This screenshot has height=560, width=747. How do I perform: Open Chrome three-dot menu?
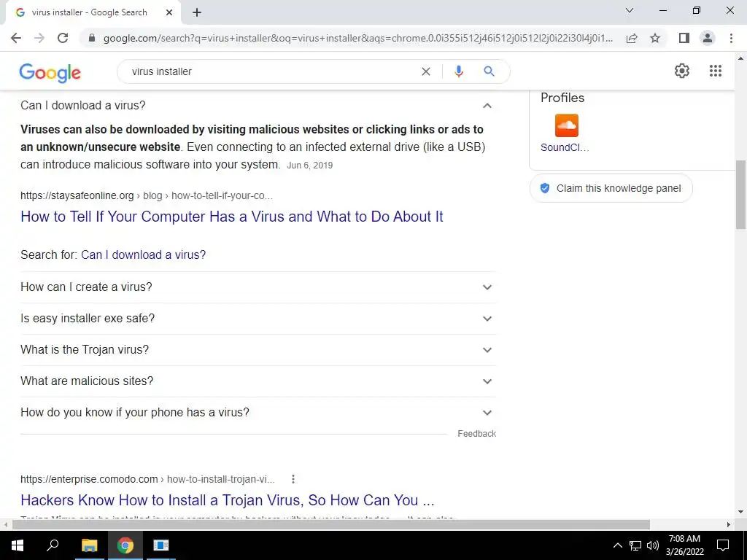tap(731, 38)
